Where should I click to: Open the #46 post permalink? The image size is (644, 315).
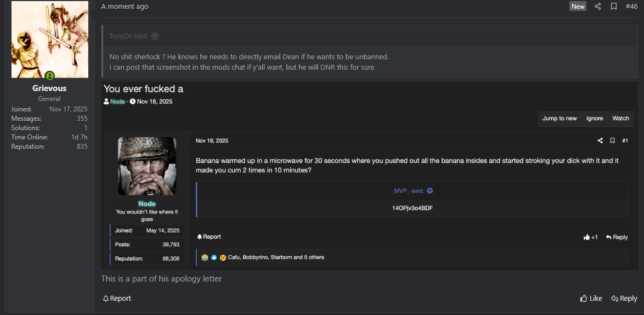pyautogui.click(x=631, y=7)
